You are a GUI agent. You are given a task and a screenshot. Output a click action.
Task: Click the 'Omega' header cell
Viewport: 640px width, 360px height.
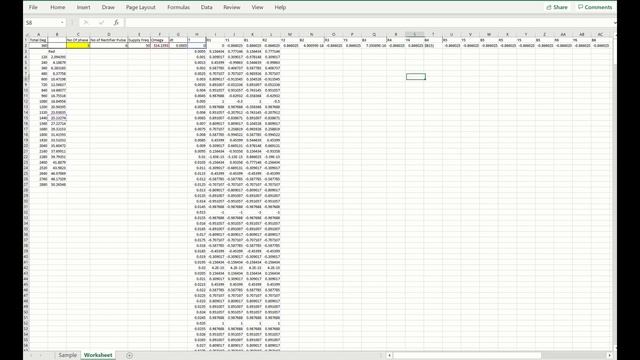pos(160,40)
